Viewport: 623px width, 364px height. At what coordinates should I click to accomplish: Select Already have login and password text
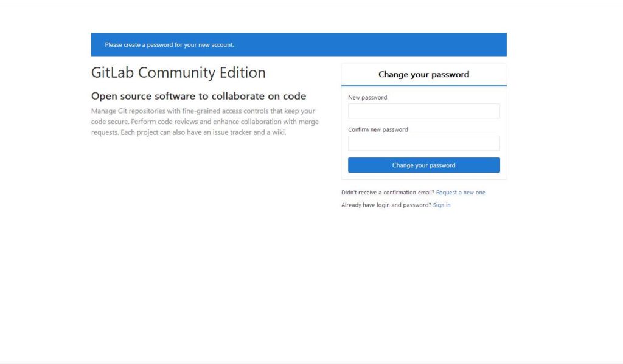386,205
